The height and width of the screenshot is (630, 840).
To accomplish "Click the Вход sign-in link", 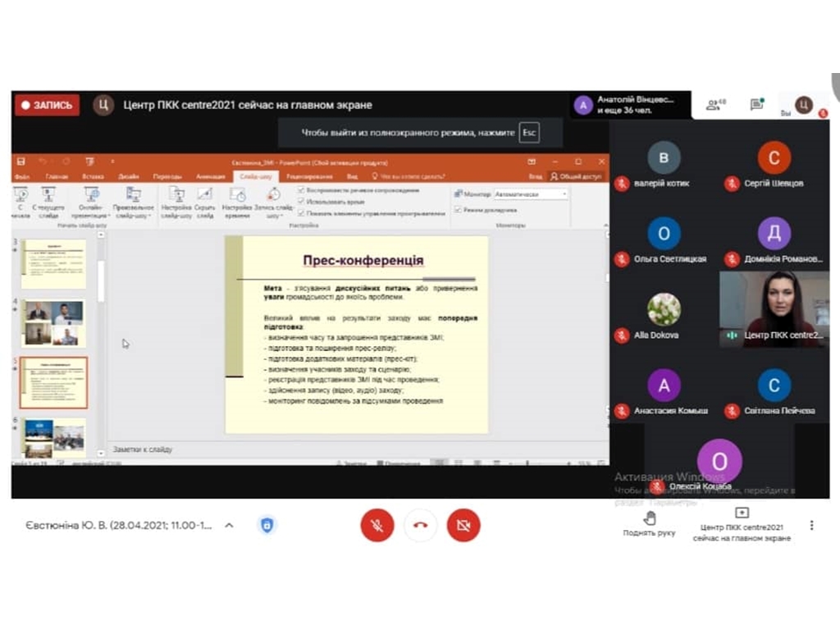I will point(535,176).
